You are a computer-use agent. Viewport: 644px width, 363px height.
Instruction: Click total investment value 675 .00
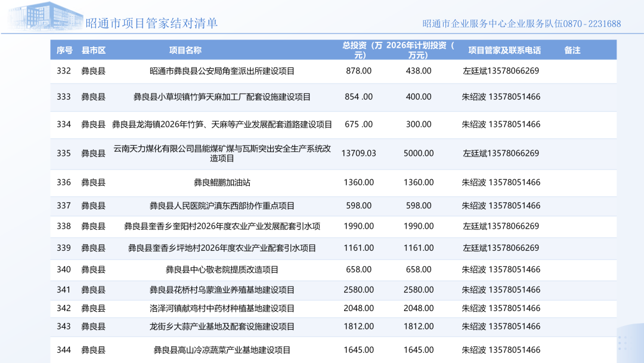coord(358,124)
